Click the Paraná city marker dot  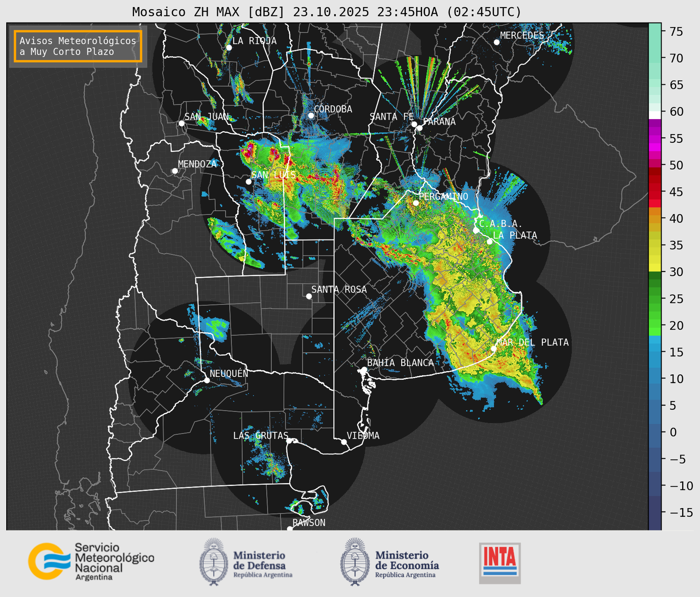[420, 128]
